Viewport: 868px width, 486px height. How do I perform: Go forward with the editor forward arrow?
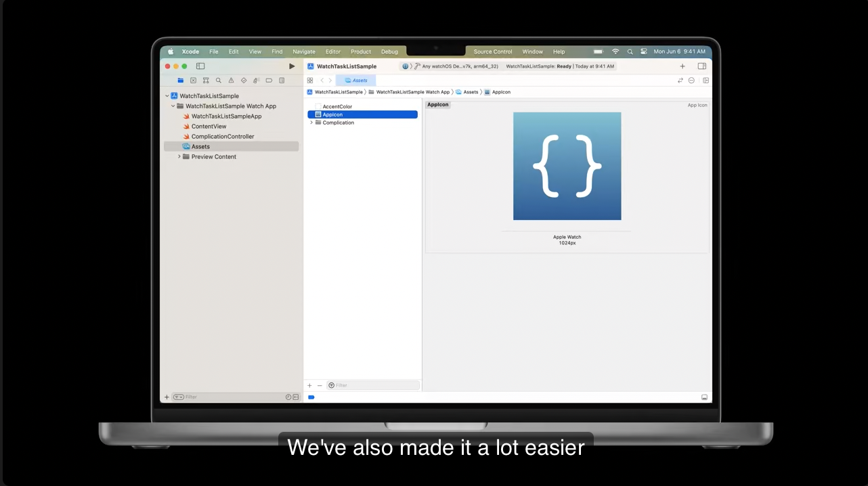[x=330, y=81]
